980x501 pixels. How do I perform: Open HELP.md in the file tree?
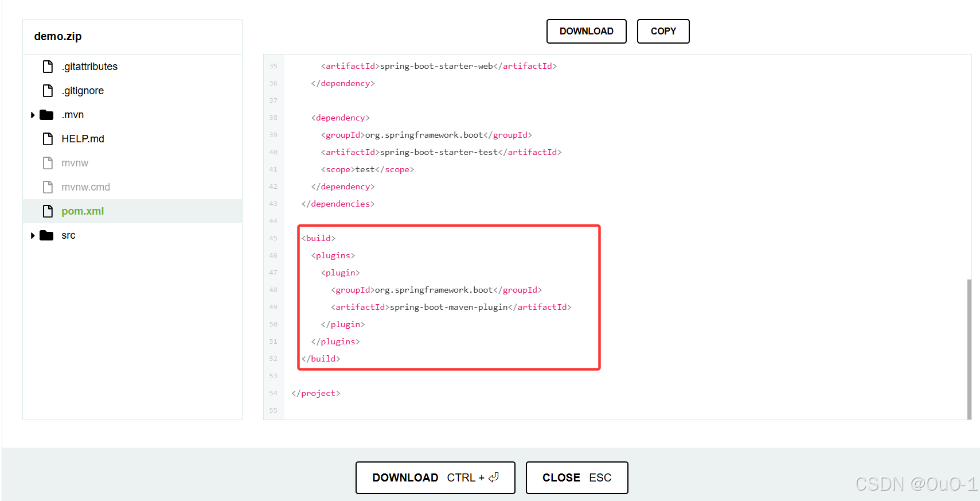coord(83,139)
